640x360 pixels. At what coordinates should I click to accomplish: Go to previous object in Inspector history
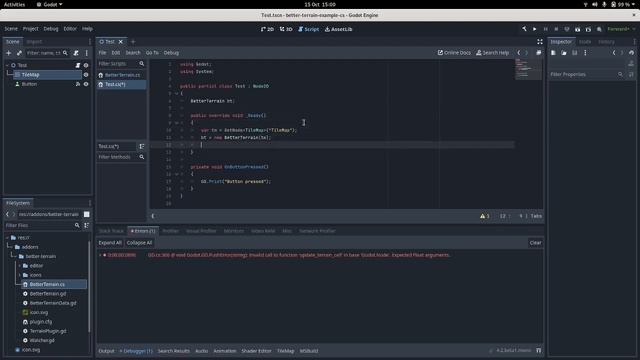[x=614, y=53]
